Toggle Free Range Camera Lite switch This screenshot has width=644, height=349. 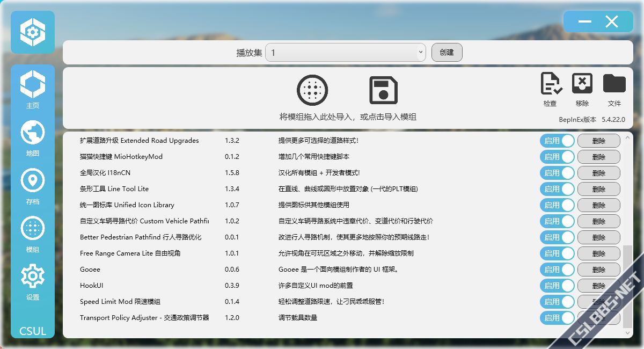557,253
